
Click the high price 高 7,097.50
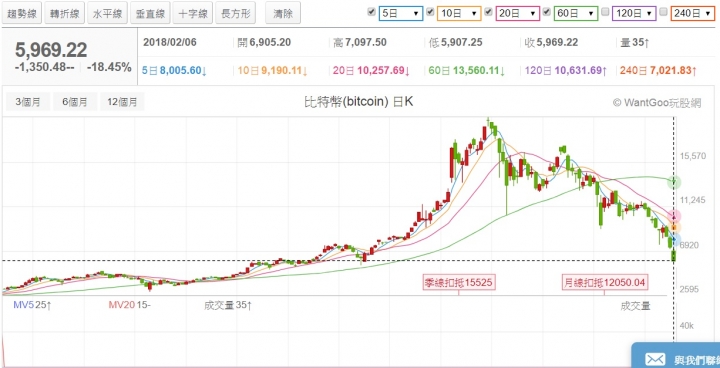360,43
